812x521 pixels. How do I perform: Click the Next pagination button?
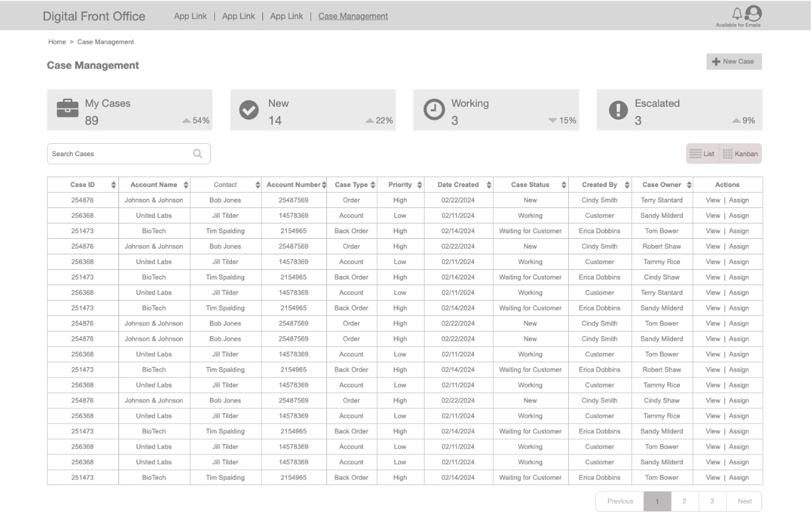click(x=744, y=501)
